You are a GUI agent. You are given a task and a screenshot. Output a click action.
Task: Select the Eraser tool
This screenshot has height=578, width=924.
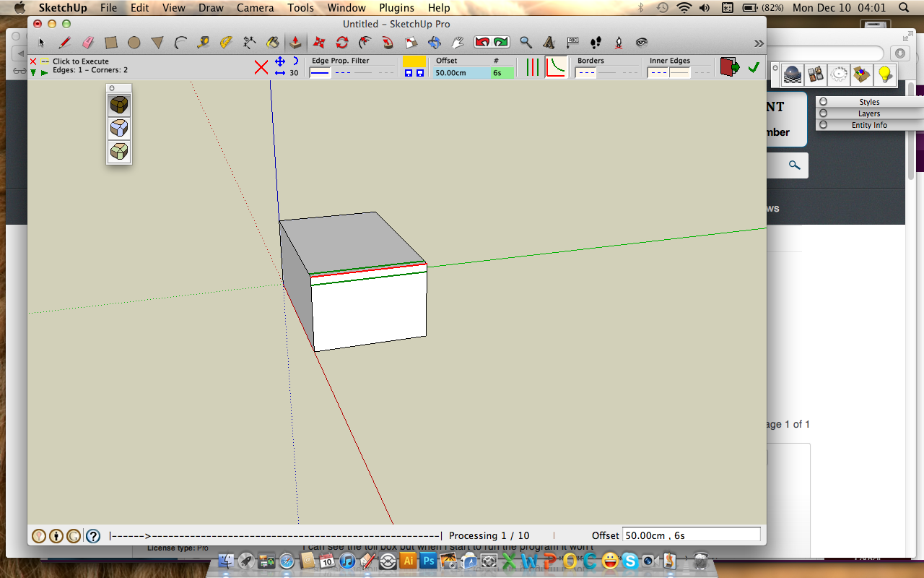coord(88,43)
